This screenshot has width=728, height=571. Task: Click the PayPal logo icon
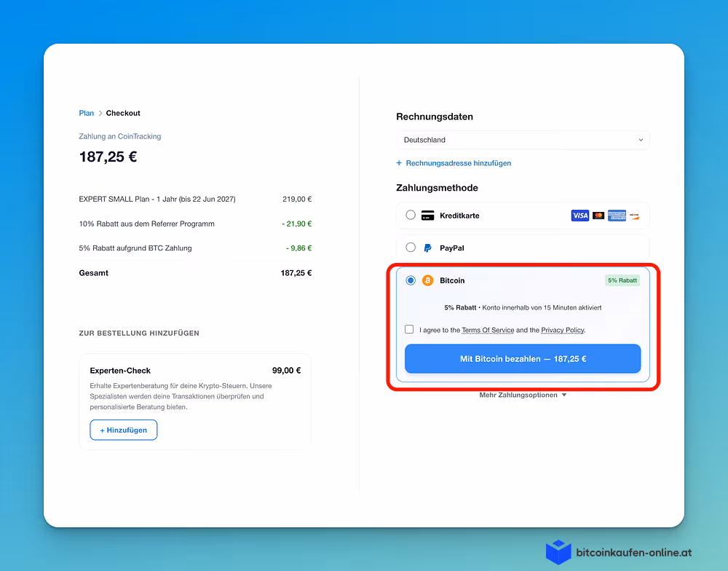427,248
